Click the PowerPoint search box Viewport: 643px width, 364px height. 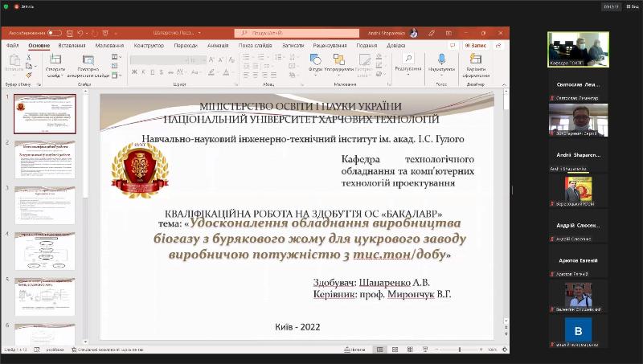[297, 33]
